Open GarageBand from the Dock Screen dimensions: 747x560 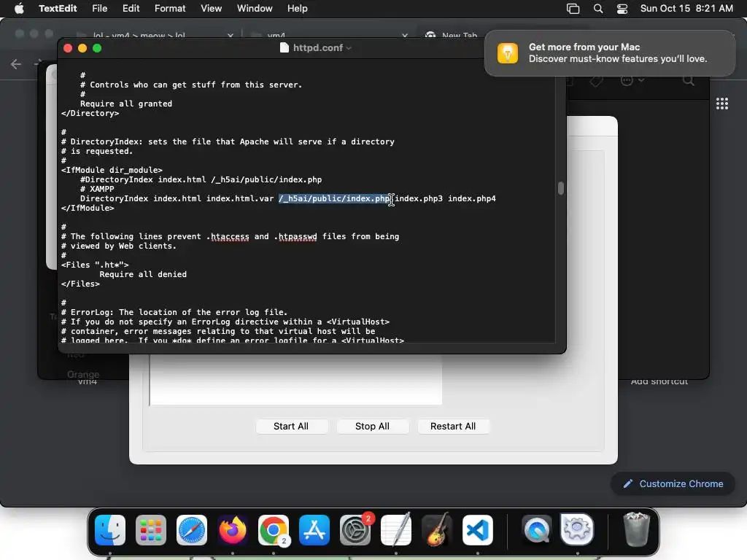pos(437,529)
